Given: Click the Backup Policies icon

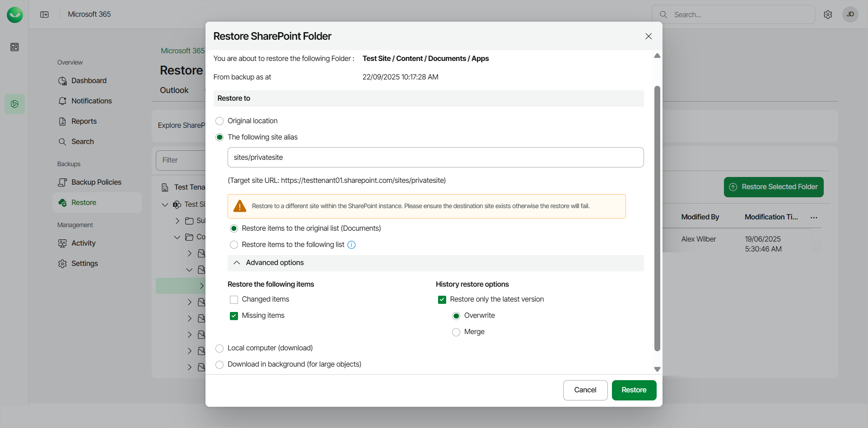Looking at the screenshot, I should tap(62, 182).
